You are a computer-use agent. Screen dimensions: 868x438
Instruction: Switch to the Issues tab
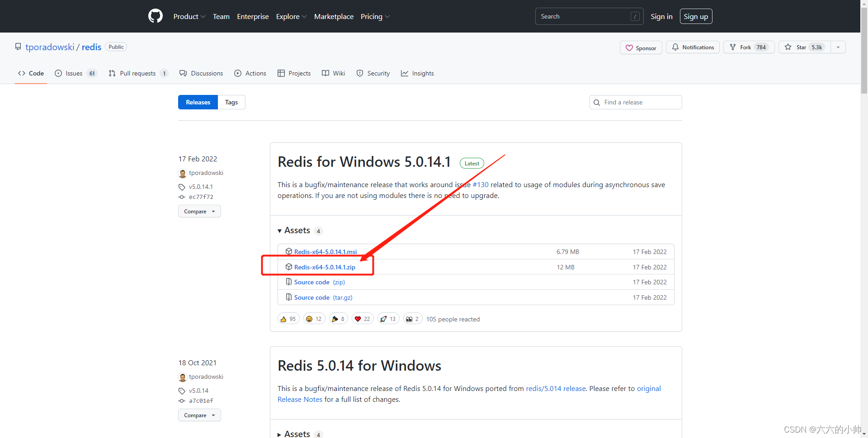point(75,73)
